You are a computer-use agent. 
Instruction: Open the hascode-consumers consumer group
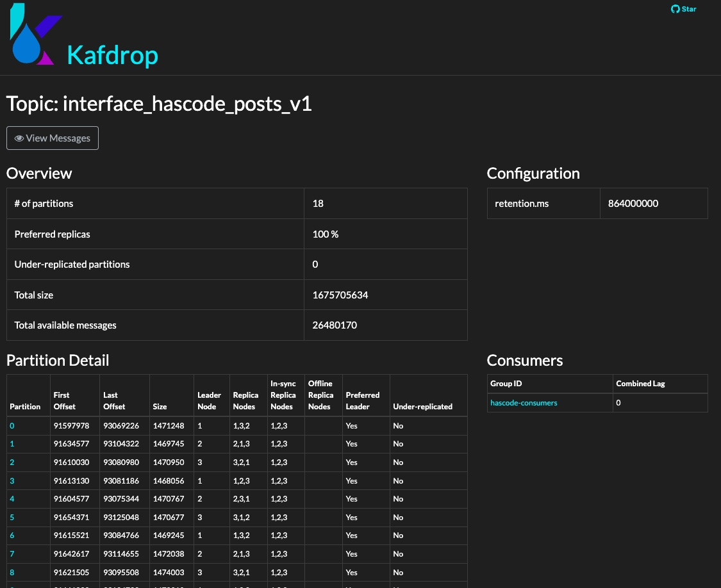(524, 403)
